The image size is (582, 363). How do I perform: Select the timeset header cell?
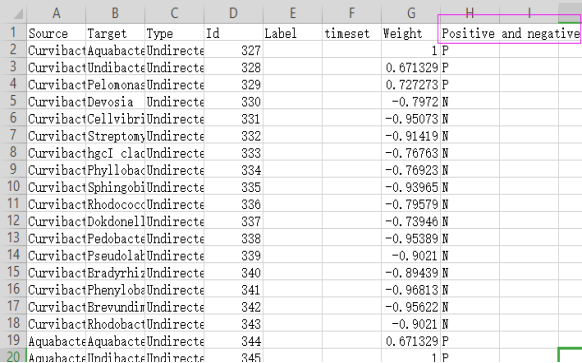(352, 33)
